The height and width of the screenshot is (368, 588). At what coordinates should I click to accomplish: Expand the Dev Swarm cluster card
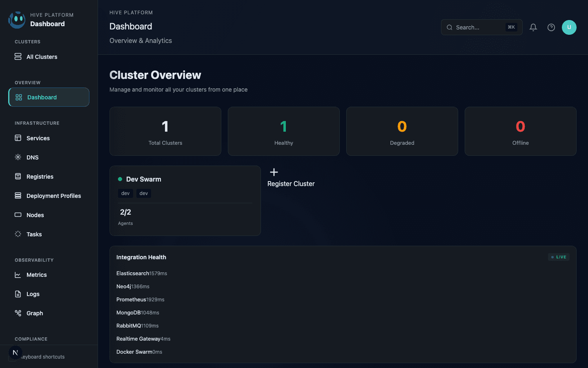pyautogui.click(x=185, y=201)
